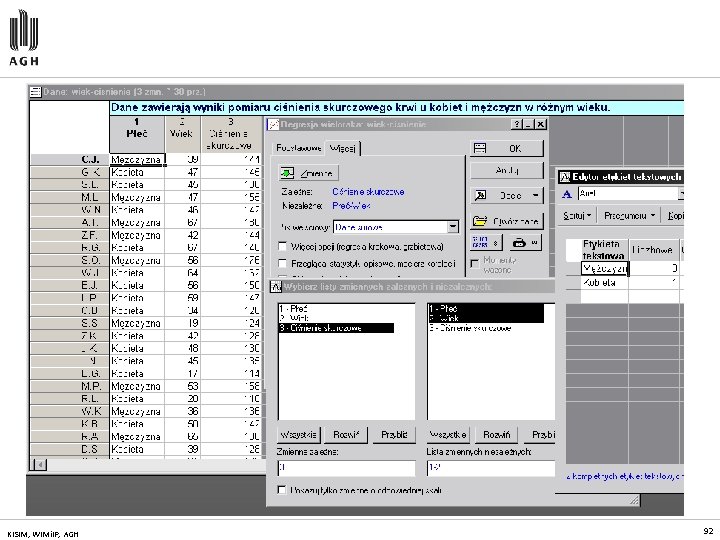This screenshot has height=540, width=720.
Task: Click the spreadsheet icon in the Dane window title
Action: (35, 92)
